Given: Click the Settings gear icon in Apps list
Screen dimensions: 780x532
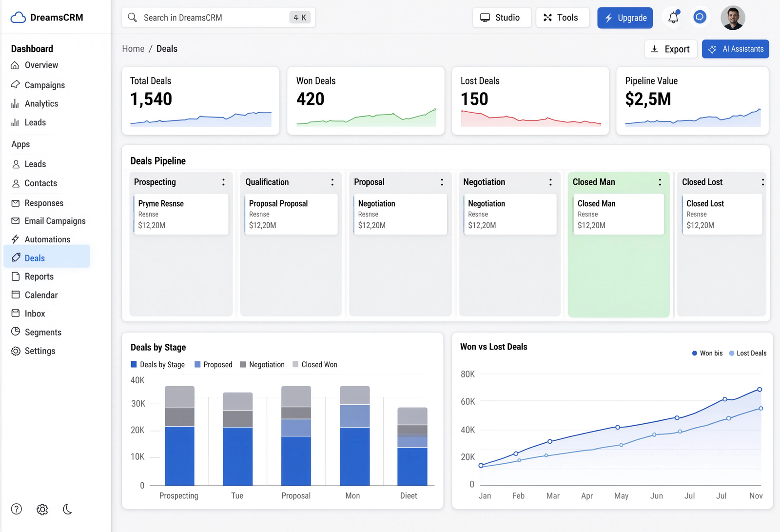Looking at the screenshot, I should [16, 351].
